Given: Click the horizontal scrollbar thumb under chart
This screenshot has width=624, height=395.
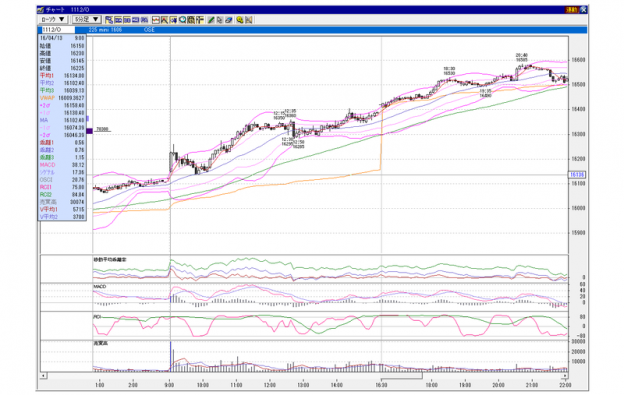Looking at the screenshot, I should 401,376.
